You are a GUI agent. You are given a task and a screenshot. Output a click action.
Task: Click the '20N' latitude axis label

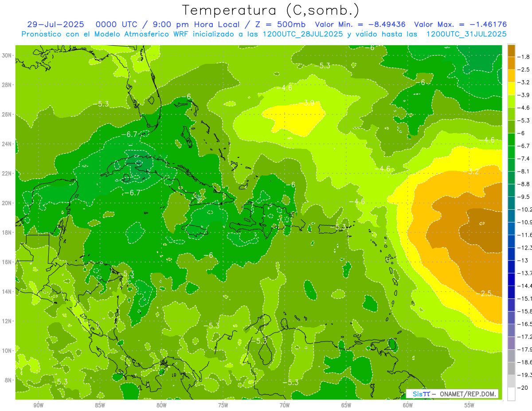[x=8, y=203]
